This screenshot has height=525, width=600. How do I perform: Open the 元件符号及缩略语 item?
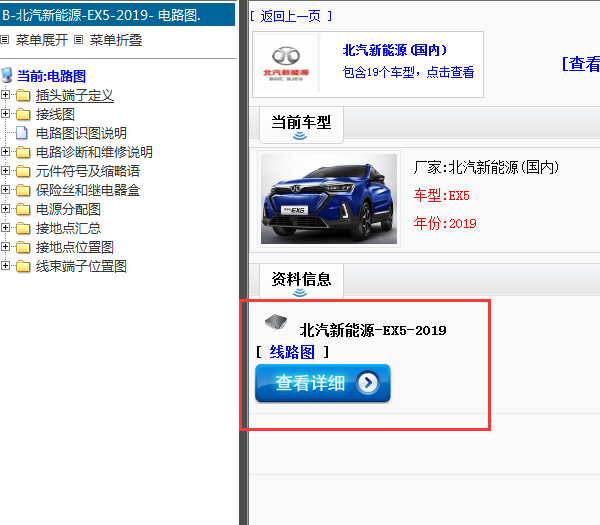point(88,171)
